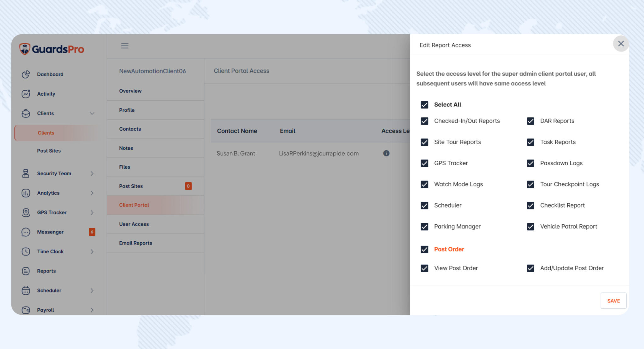The height and width of the screenshot is (349, 644).
Task: Click the Scheduler calendar icon
Action: pos(26,290)
